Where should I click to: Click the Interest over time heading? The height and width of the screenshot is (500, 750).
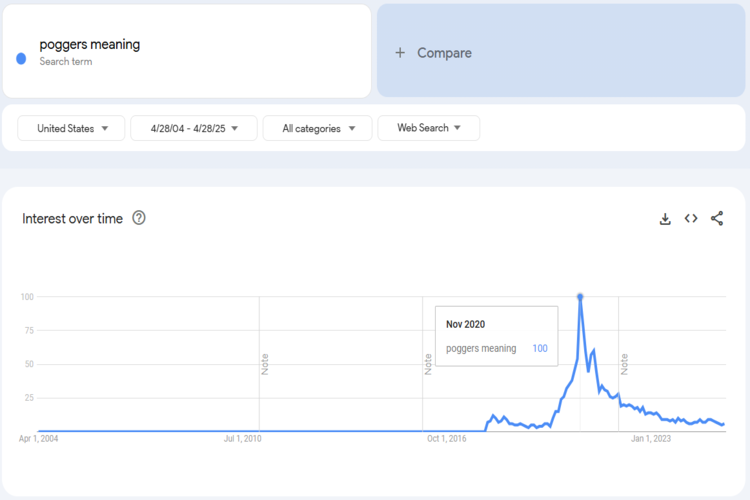tap(72, 219)
